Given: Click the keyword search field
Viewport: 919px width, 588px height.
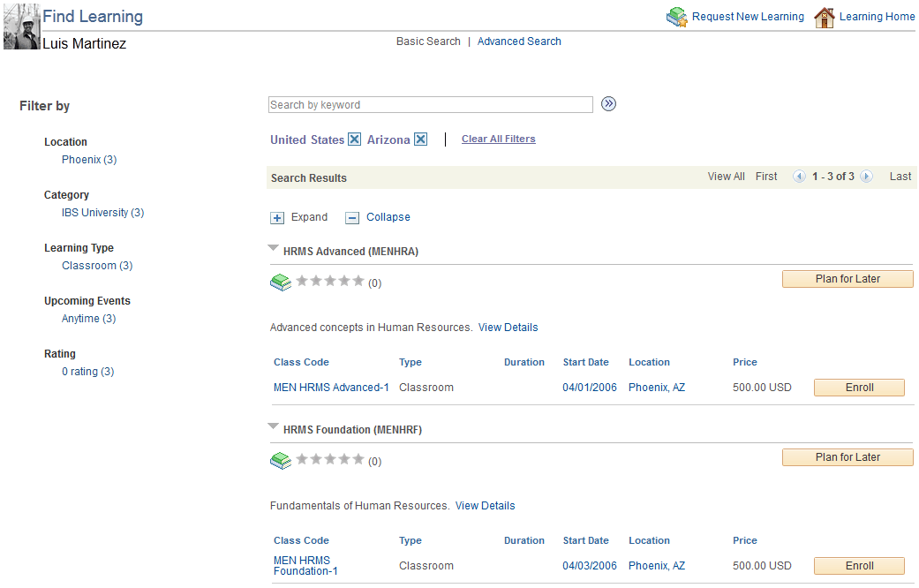Looking at the screenshot, I should [430, 104].
